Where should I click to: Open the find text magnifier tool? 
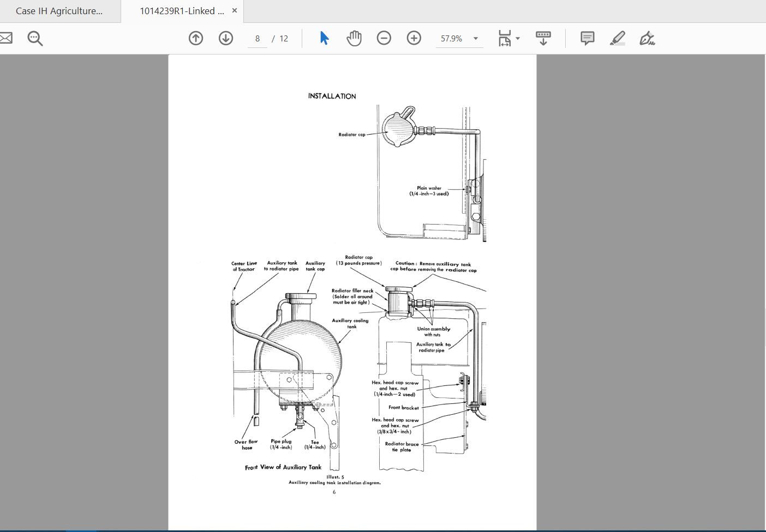coord(35,38)
